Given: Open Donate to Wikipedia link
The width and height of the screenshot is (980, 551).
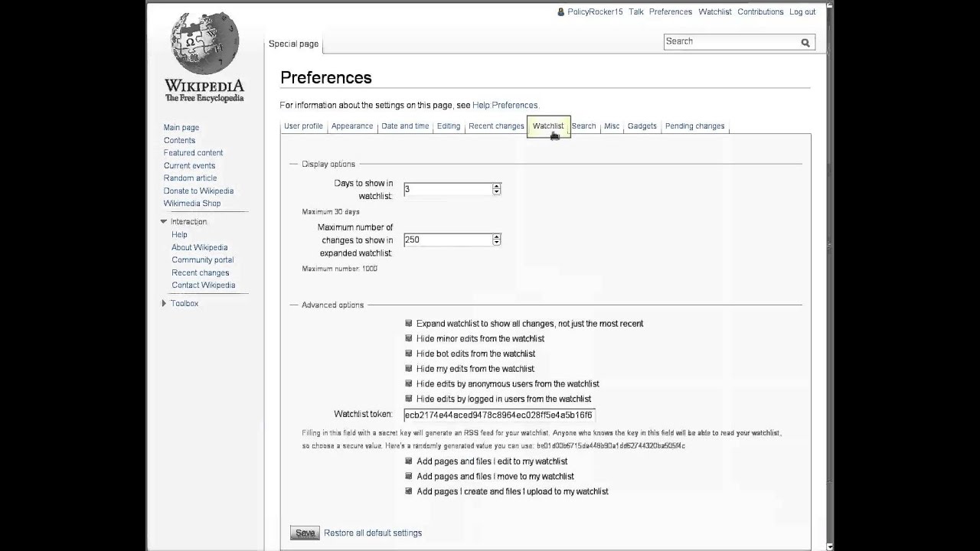Looking at the screenshot, I should (x=198, y=191).
